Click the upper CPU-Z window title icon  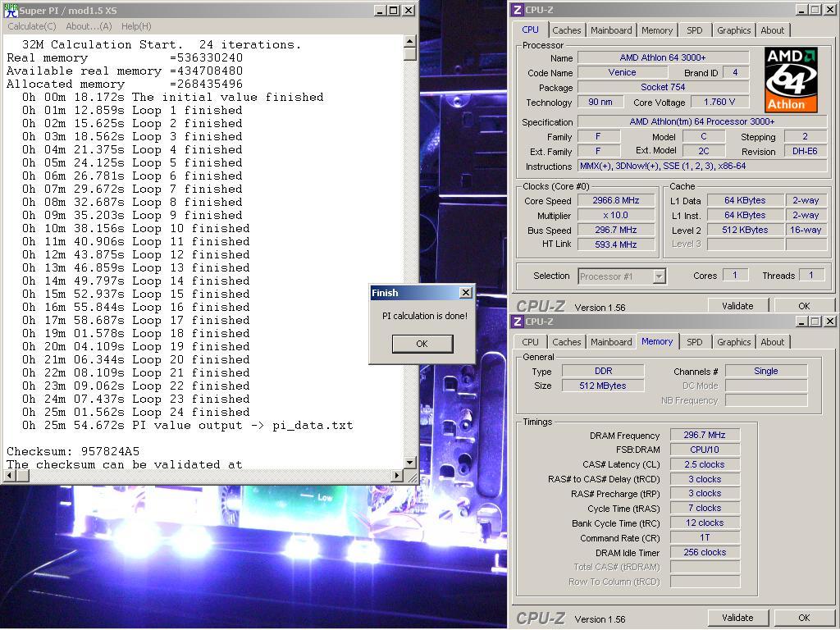pos(517,10)
